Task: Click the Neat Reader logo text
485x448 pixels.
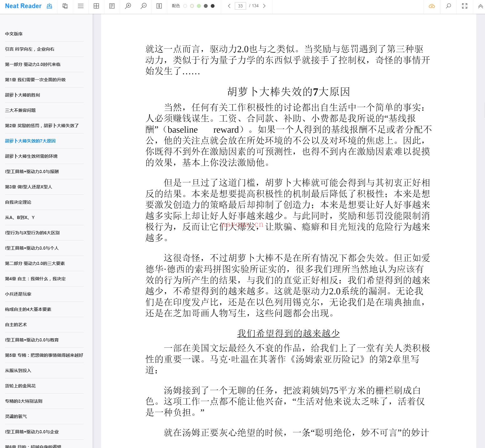Action: [x=23, y=6]
